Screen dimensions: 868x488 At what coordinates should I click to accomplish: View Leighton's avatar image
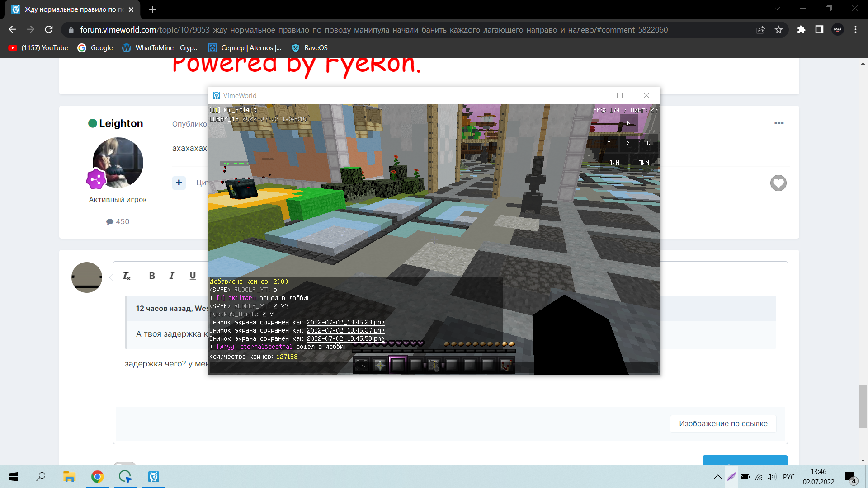[x=118, y=163]
